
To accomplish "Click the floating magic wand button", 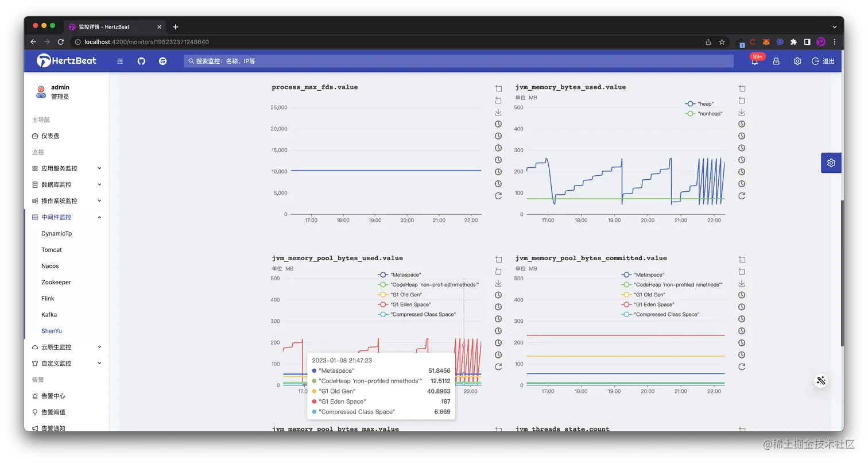I will coord(821,380).
